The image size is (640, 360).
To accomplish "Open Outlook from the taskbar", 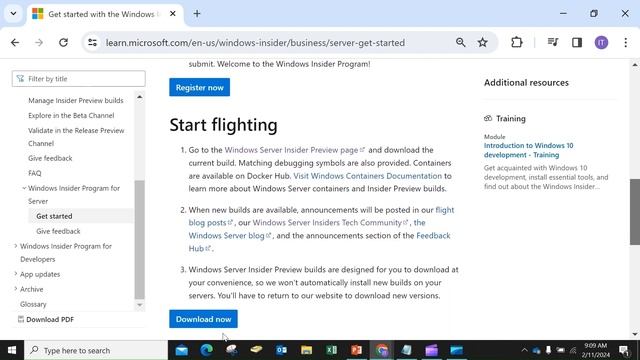I will click(x=281, y=350).
